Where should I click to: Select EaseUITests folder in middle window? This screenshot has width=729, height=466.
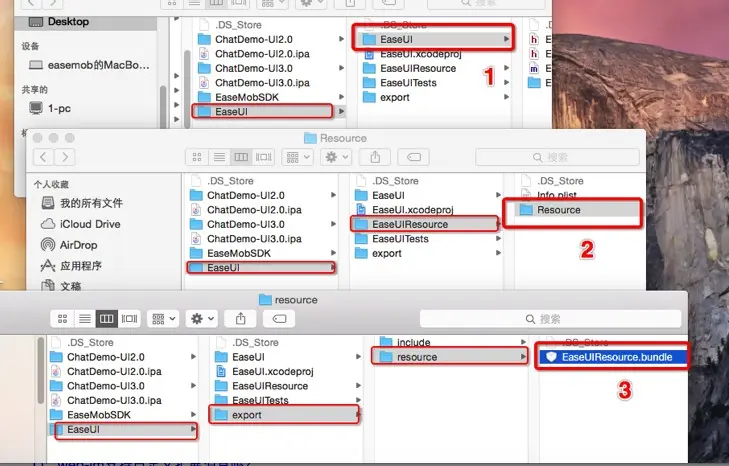[400, 239]
